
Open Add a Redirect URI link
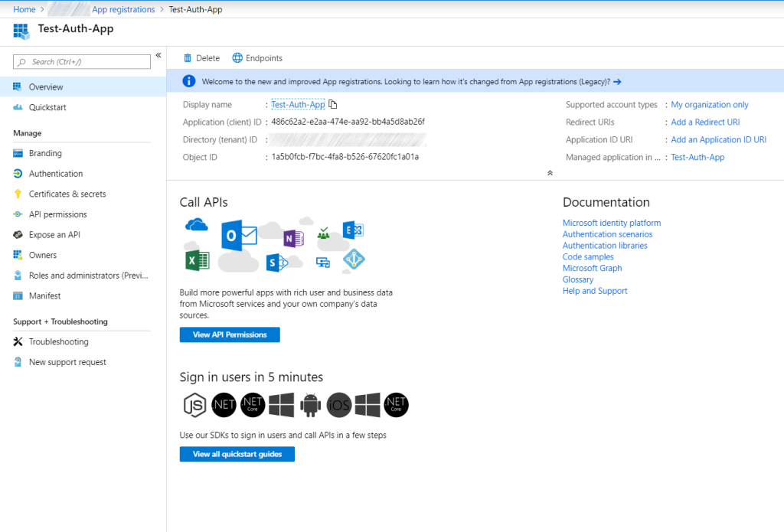click(704, 122)
